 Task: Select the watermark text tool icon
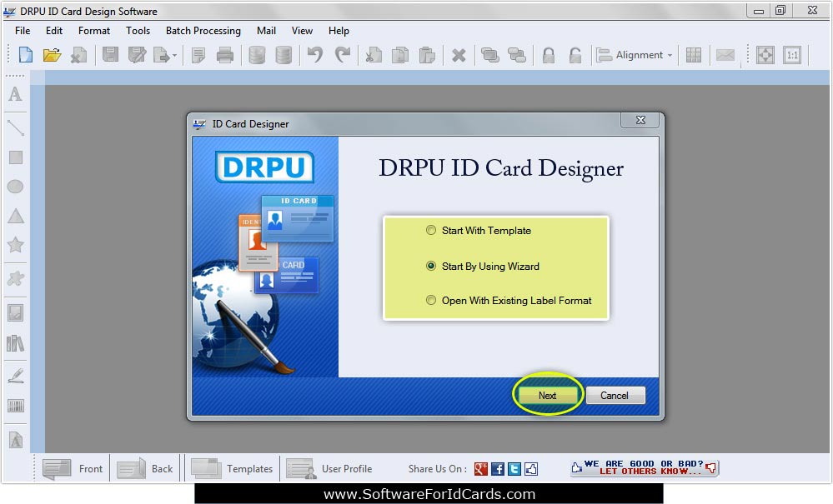15,440
